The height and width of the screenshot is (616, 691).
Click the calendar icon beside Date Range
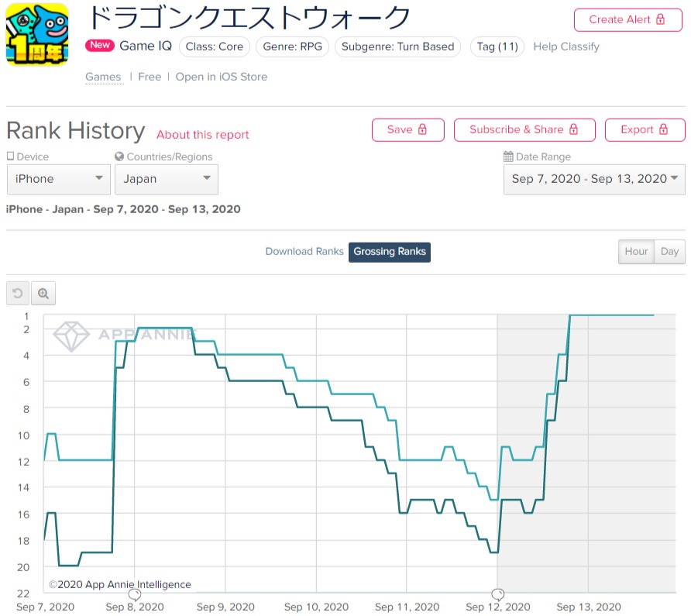508,157
